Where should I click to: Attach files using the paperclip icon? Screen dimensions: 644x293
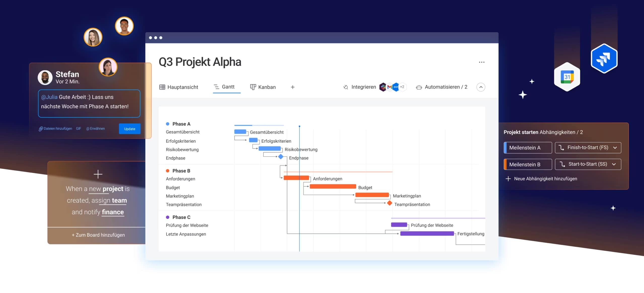coord(41,128)
